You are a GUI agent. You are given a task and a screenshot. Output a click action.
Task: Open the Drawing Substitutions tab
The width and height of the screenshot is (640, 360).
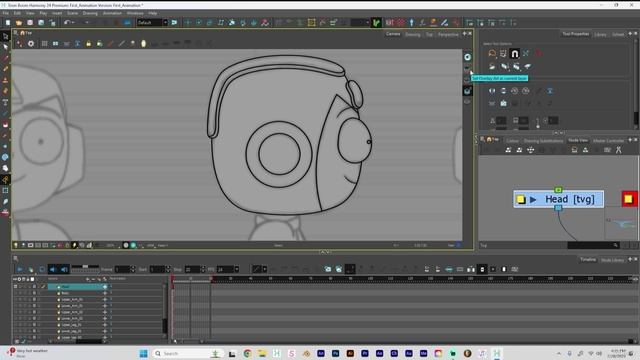(543, 140)
